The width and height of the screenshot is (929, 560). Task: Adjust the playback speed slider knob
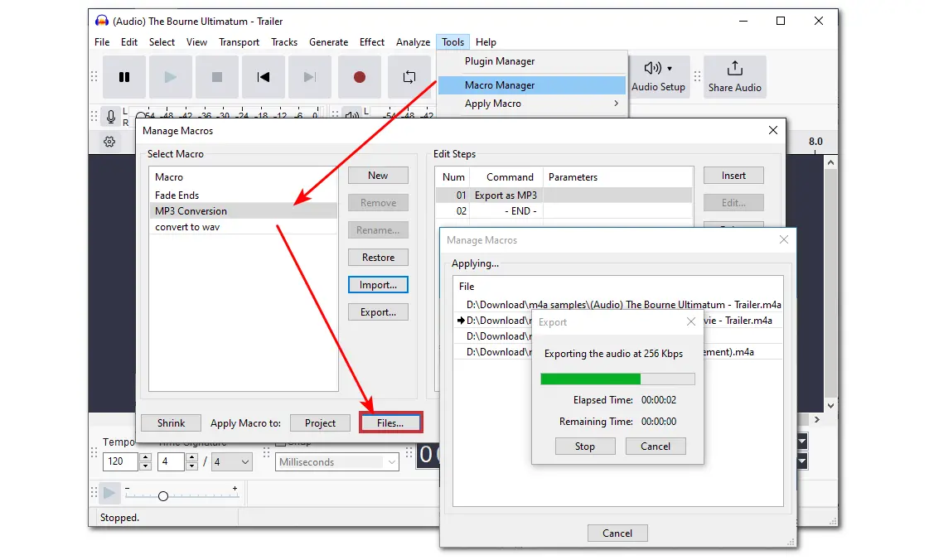pyautogui.click(x=163, y=495)
